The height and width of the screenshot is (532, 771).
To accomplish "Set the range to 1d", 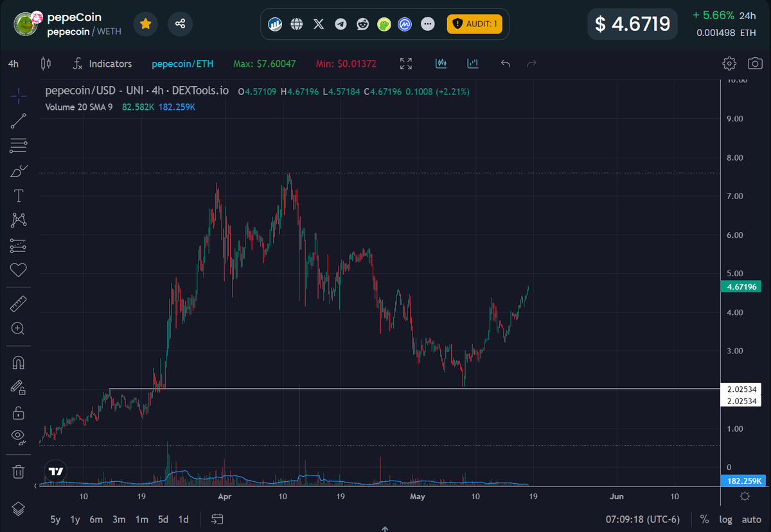I will [x=184, y=519].
